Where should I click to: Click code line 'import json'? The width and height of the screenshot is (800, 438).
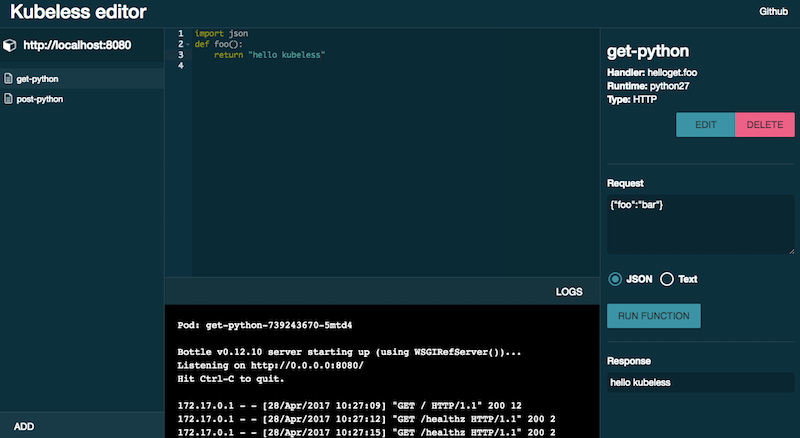click(221, 33)
